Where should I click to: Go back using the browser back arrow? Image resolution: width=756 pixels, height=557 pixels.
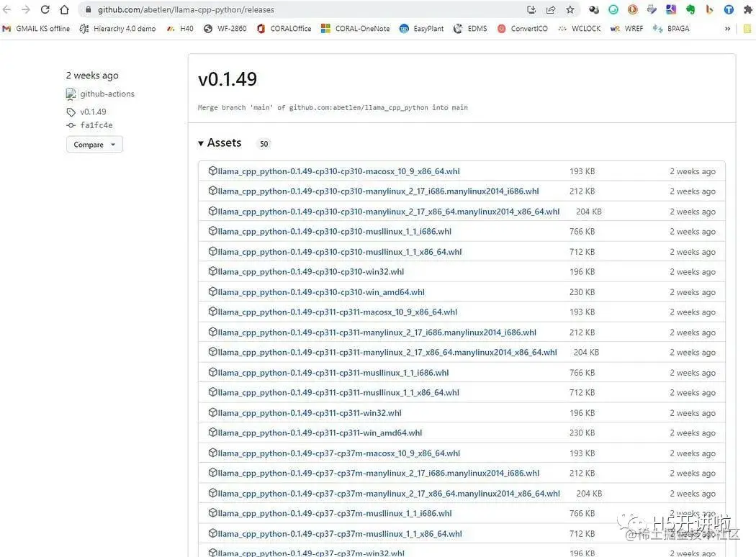[7, 9]
